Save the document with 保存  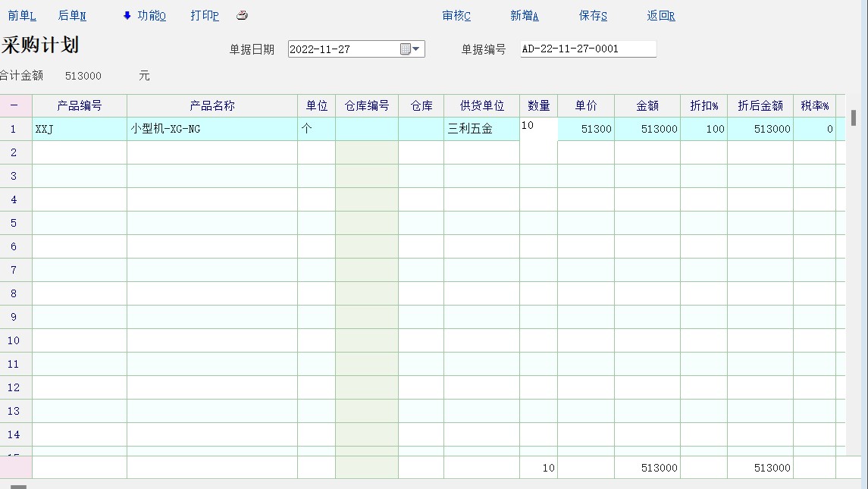pyautogui.click(x=593, y=16)
